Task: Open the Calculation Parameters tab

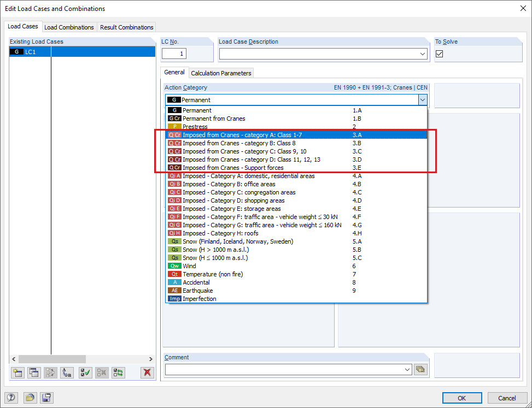Action: click(221, 73)
